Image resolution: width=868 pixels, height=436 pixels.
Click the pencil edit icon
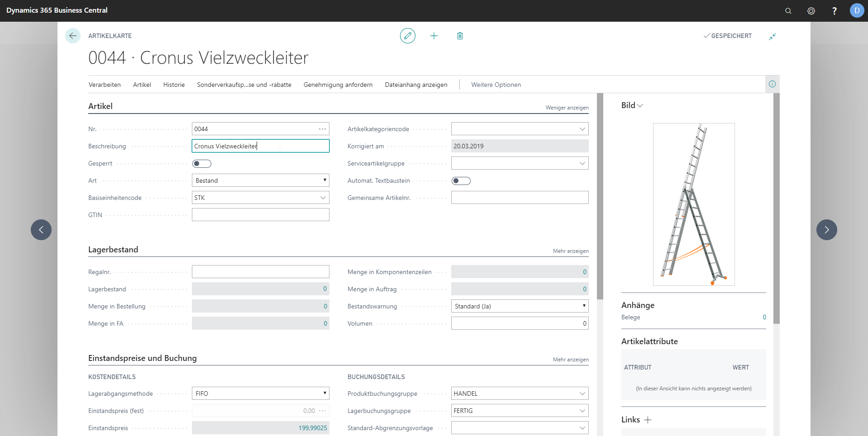point(408,36)
